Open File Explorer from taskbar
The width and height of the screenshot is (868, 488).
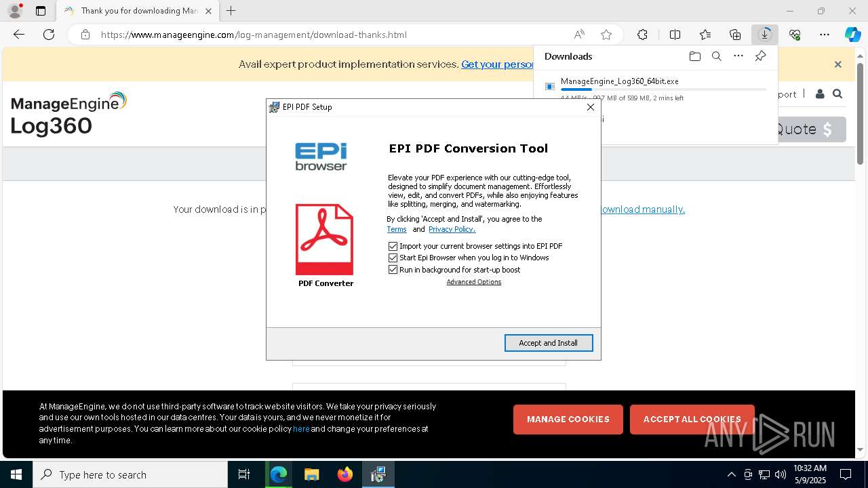[311, 474]
